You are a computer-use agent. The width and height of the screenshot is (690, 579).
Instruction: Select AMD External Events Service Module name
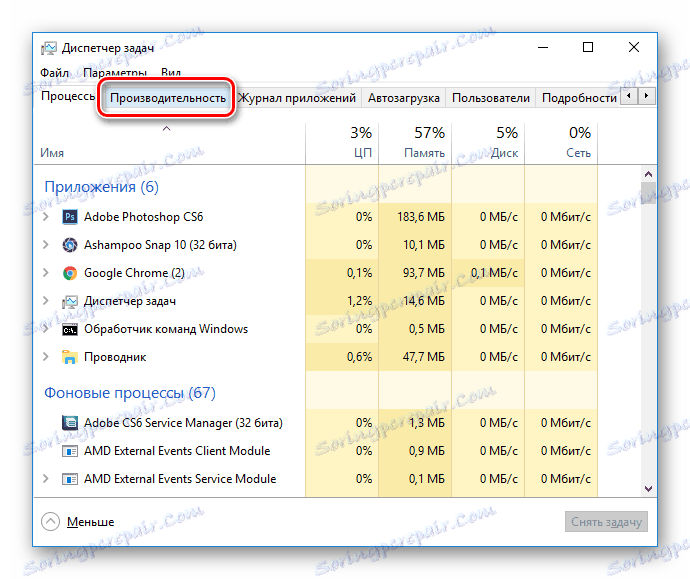coord(180,479)
